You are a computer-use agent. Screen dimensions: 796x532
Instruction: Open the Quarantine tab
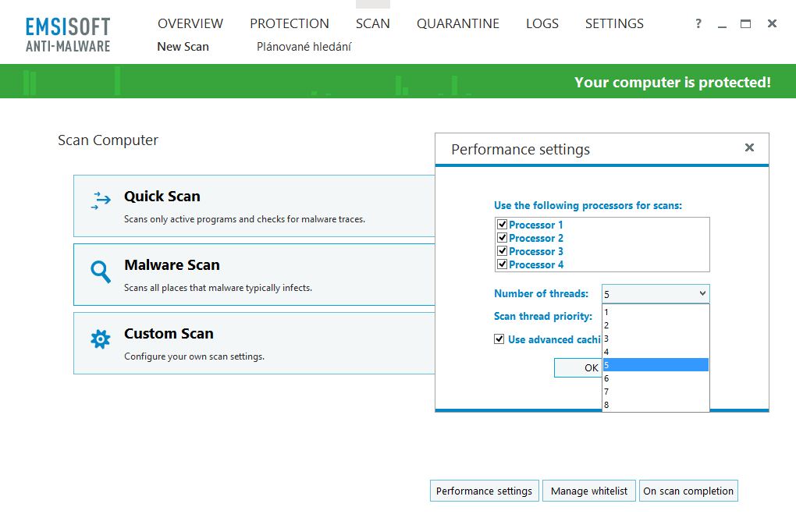point(457,23)
